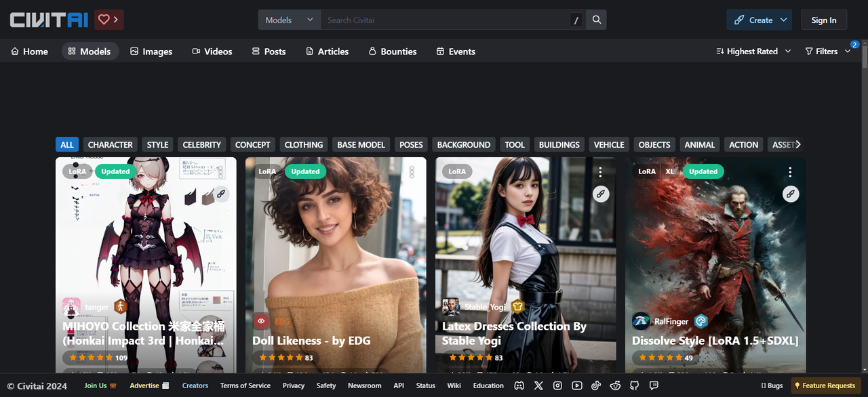This screenshot has height=397, width=868.
Task: Open the Bounties tab
Action: tap(393, 51)
